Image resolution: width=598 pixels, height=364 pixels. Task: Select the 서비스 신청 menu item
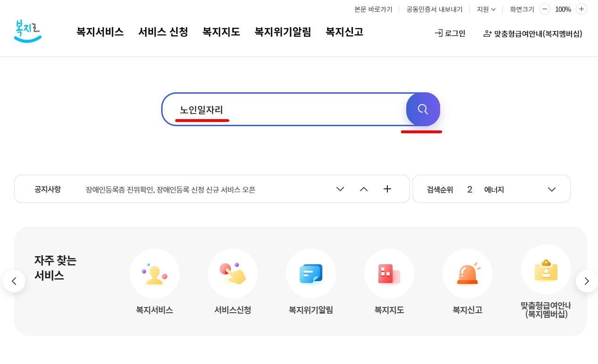click(163, 32)
